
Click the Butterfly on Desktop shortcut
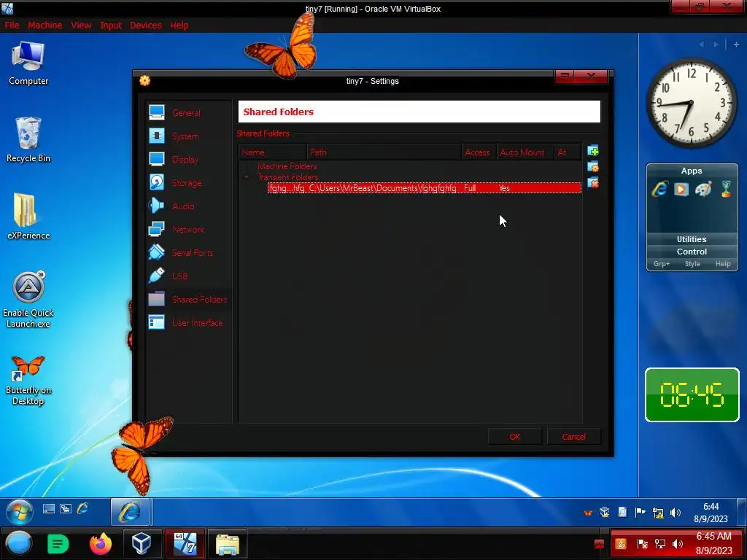coord(28,380)
